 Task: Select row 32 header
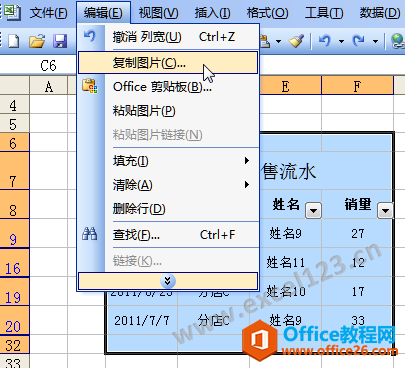14,345
